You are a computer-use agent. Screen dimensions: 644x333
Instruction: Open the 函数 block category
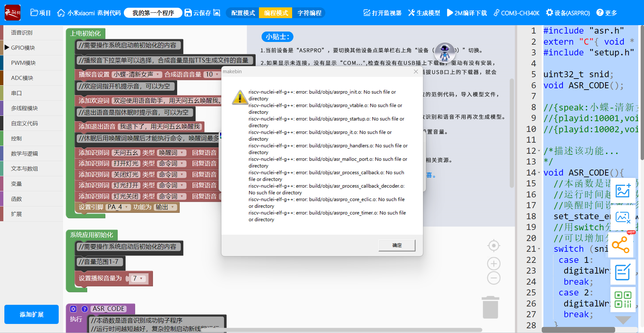point(32,199)
